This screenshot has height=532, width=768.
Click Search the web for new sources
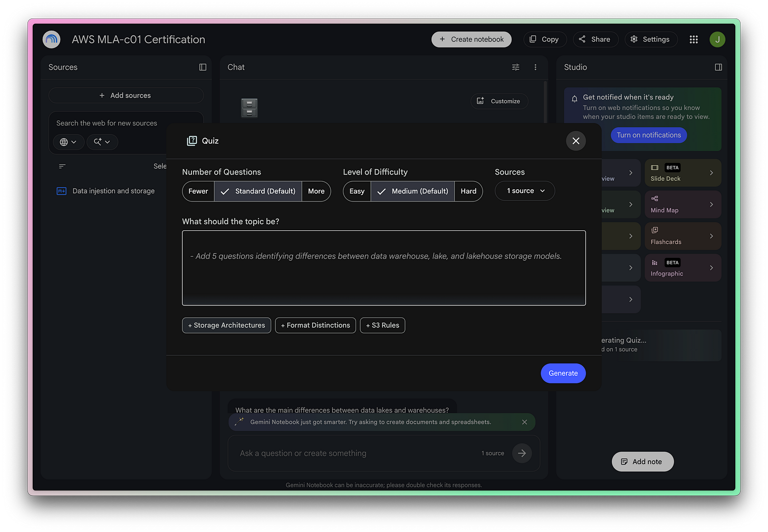[x=107, y=123]
